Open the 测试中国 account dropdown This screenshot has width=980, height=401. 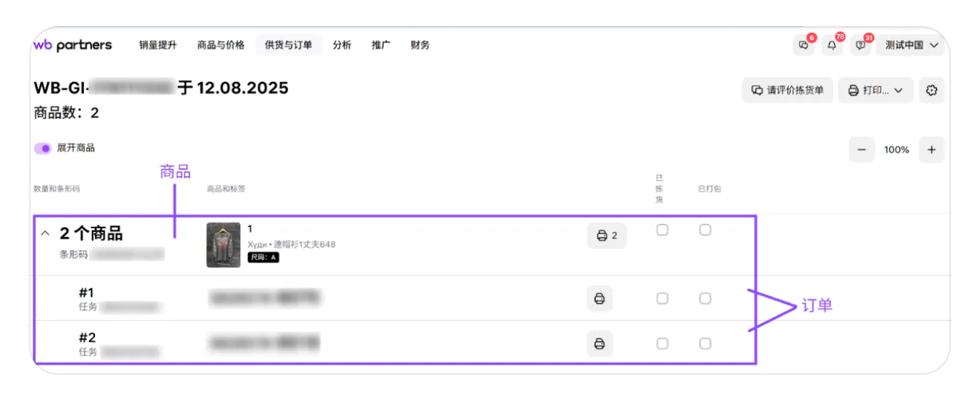coord(911,45)
